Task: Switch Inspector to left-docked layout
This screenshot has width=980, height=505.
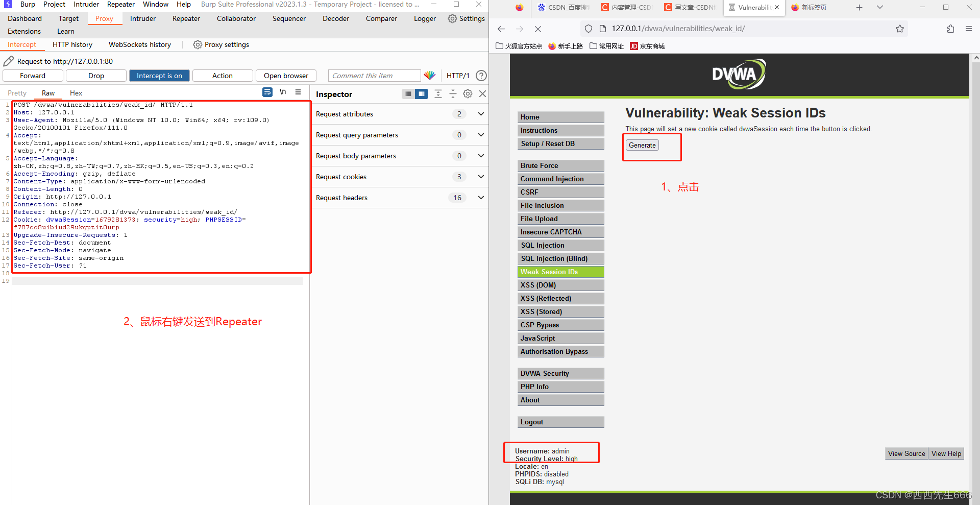Action: pos(408,94)
